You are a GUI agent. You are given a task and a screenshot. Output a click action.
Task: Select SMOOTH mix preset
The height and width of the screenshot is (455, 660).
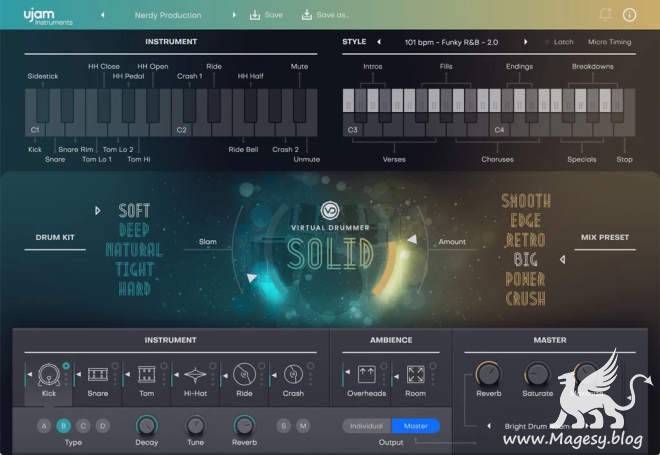click(526, 201)
